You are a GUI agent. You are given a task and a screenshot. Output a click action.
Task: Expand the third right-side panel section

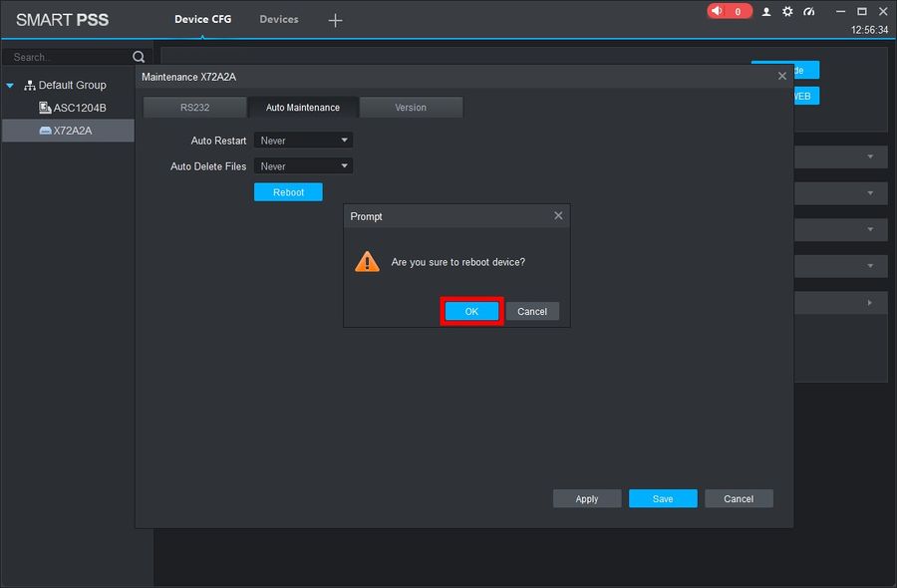(x=870, y=229)
